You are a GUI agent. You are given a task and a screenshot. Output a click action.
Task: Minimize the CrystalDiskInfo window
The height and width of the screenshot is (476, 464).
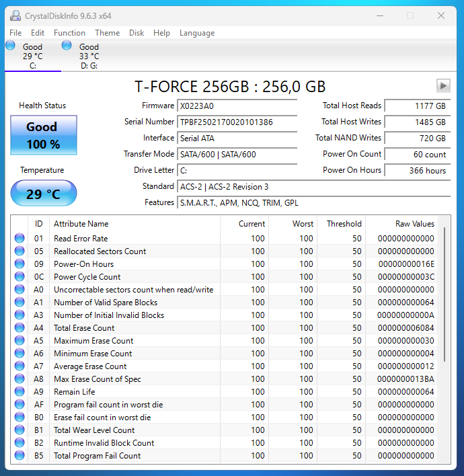click(380, 15)
